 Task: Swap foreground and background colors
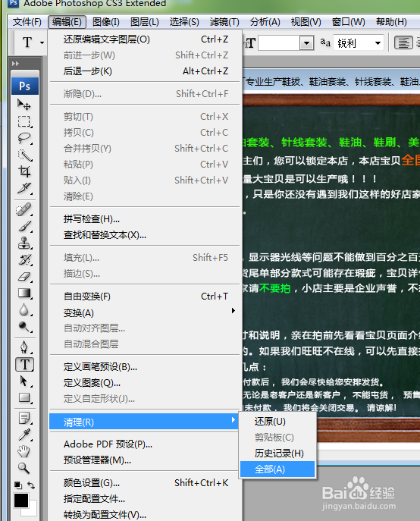pos(31,485)
